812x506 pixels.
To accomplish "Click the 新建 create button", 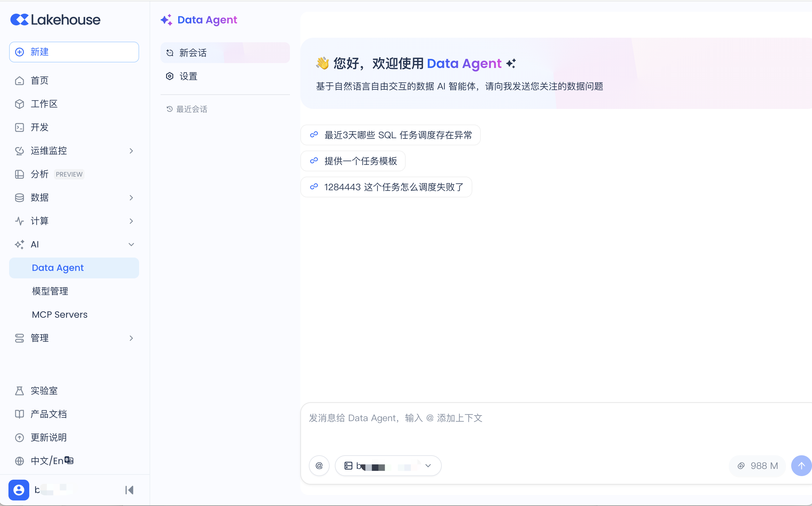I will click(x=74, y=52).
